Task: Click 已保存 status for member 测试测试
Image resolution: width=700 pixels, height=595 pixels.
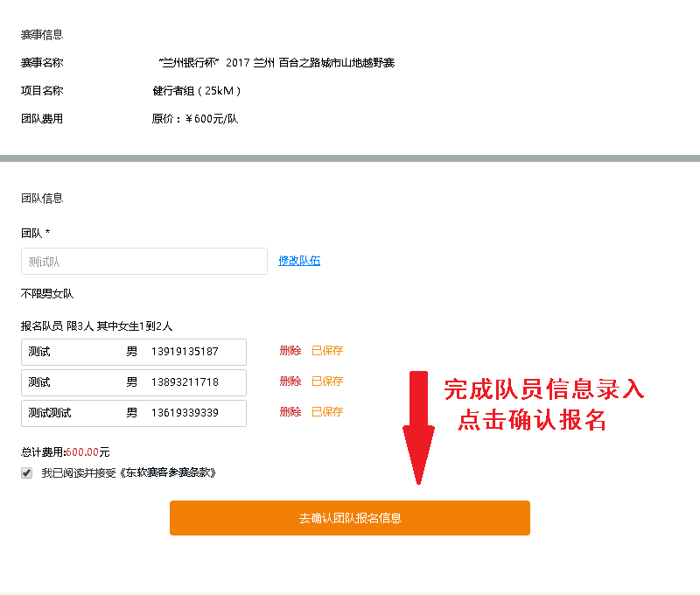Action: [327, 412]
